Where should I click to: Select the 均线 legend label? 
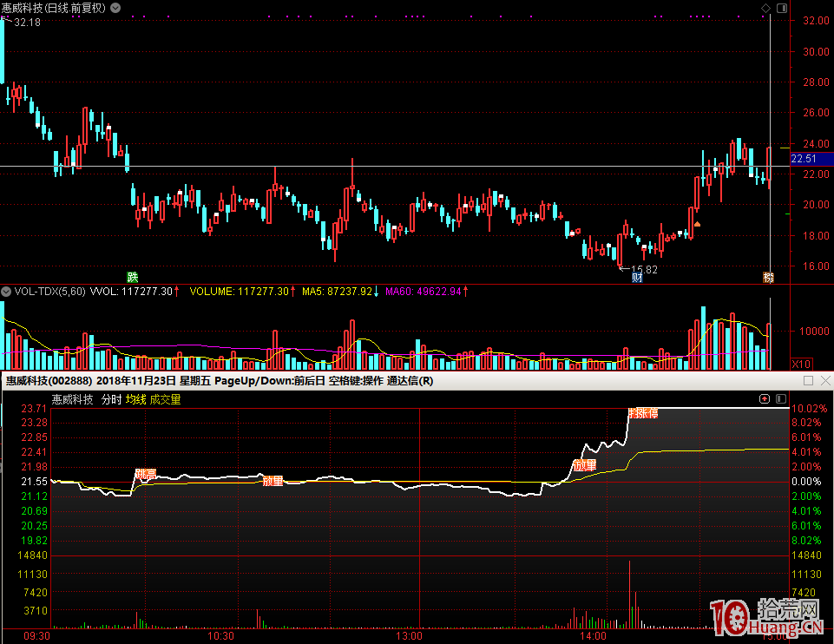(135, 399)
